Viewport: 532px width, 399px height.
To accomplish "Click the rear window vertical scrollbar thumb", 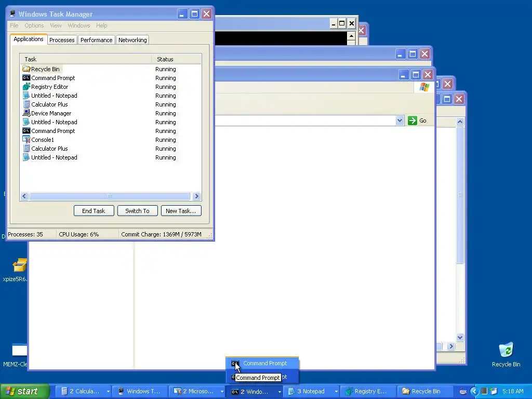I will click(x=460, y=194).
